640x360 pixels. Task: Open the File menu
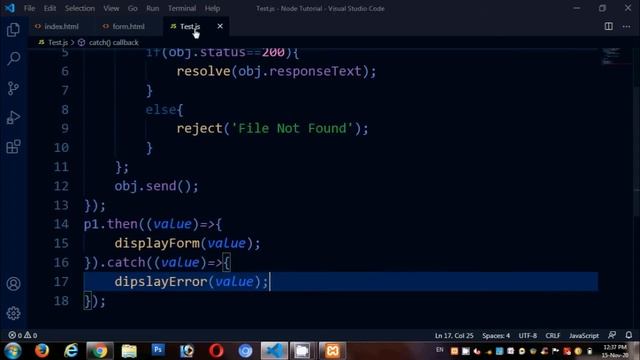click(29, 8)
